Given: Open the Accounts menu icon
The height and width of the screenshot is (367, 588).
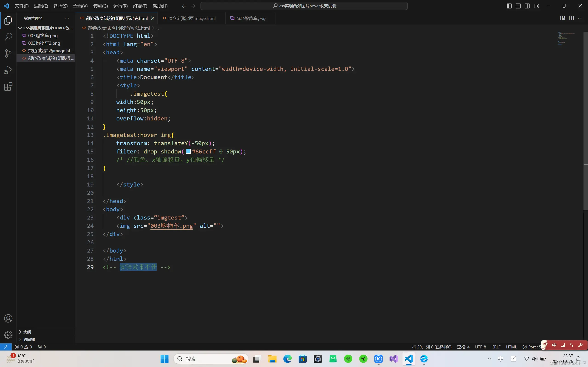Looking at the screenshot, I should 8,318.
